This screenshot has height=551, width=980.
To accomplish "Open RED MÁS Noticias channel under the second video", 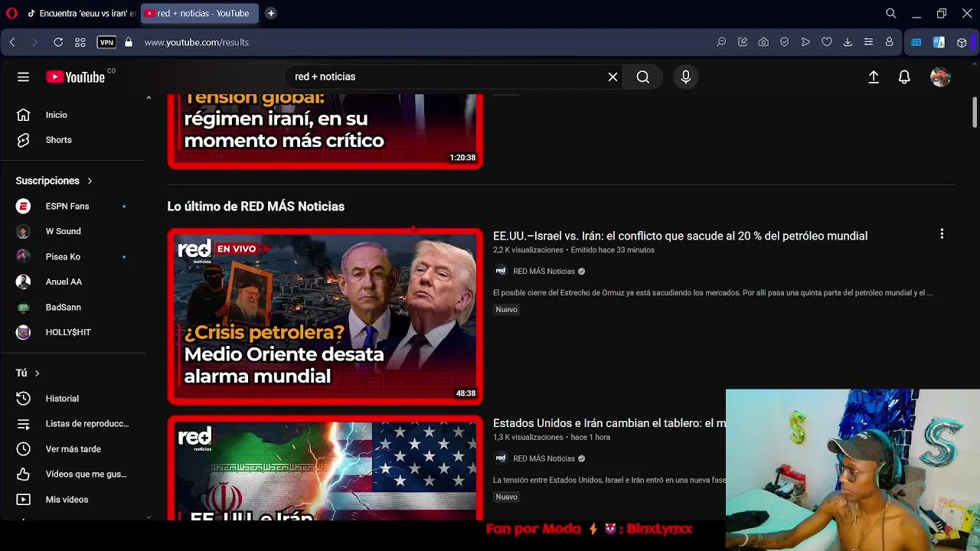I will point(544,458).
